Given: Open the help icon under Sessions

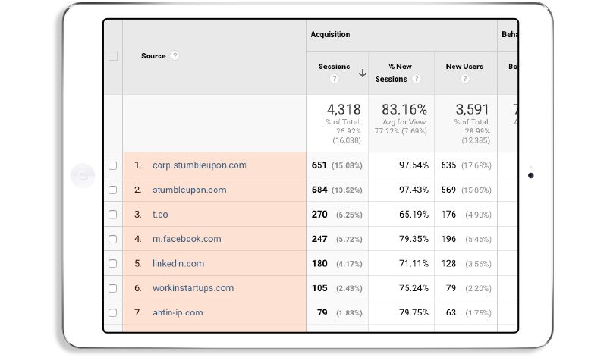Looking at the screenshot, I should (x=334, y=79).
